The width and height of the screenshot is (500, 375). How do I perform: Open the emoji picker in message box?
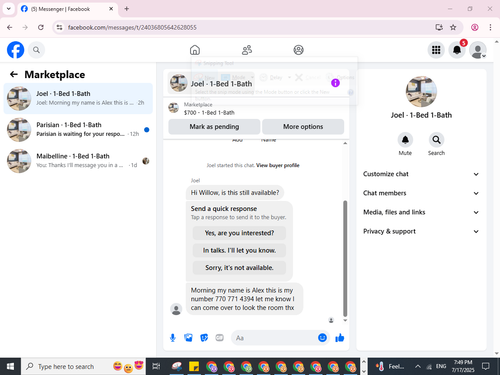(322, 338)
